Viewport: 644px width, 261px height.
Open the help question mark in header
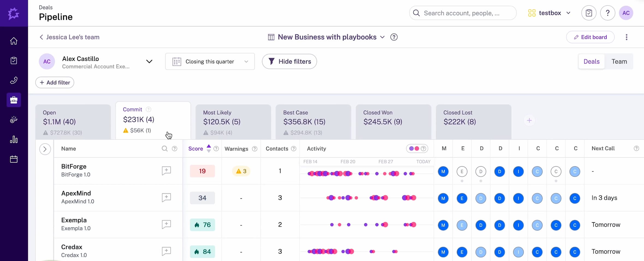(607, 13)
